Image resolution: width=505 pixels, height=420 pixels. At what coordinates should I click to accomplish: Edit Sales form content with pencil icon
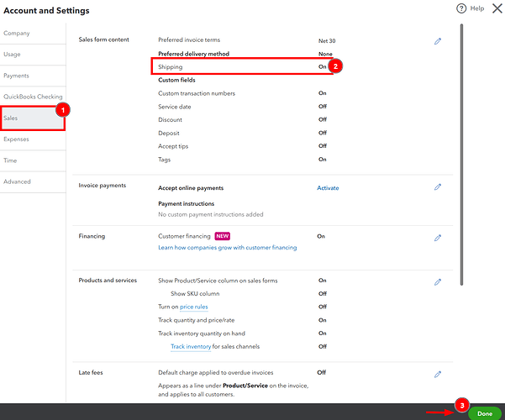tap(438, 41)
